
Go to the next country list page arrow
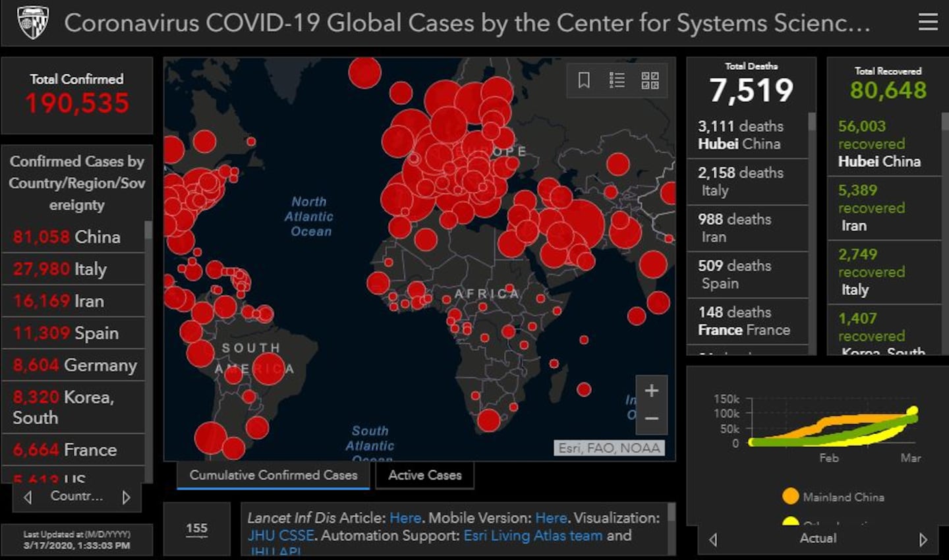click(x=126, y=497)
